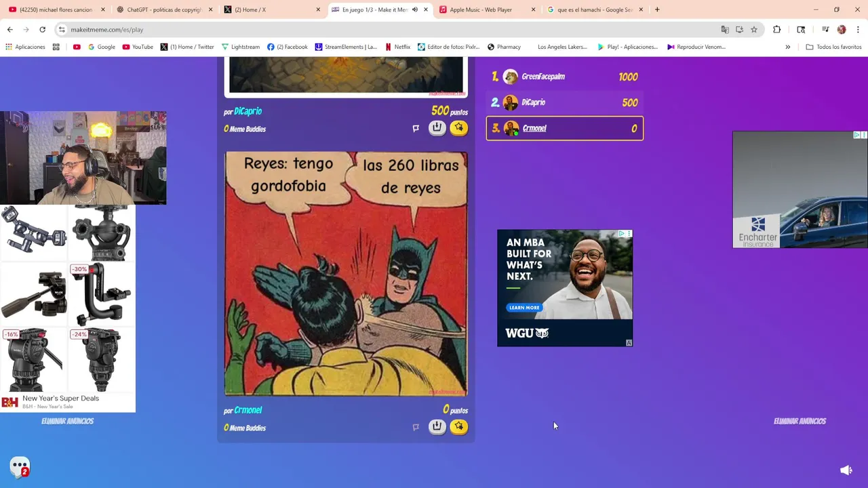Click Learn More on the WGU ad

coord(524,308)
